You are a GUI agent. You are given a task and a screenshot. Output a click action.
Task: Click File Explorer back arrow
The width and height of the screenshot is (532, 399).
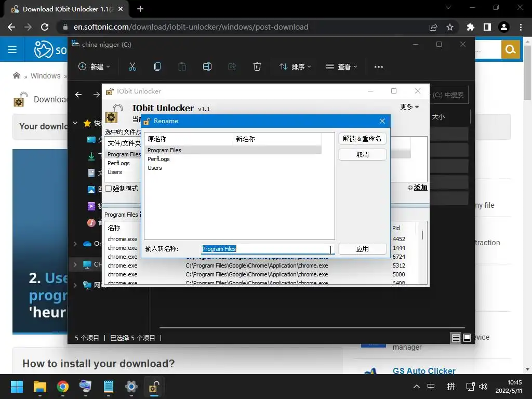(78, 95)
